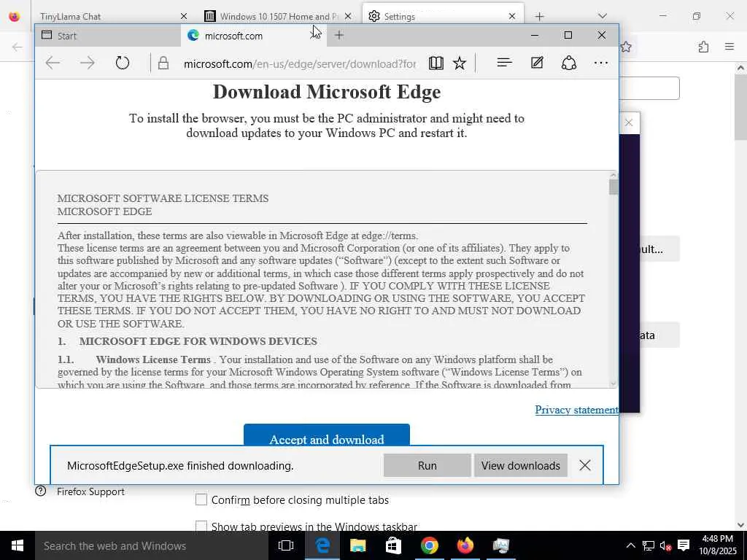Show hidden system tray icons
747x560 pixels.
coord(630,545)
